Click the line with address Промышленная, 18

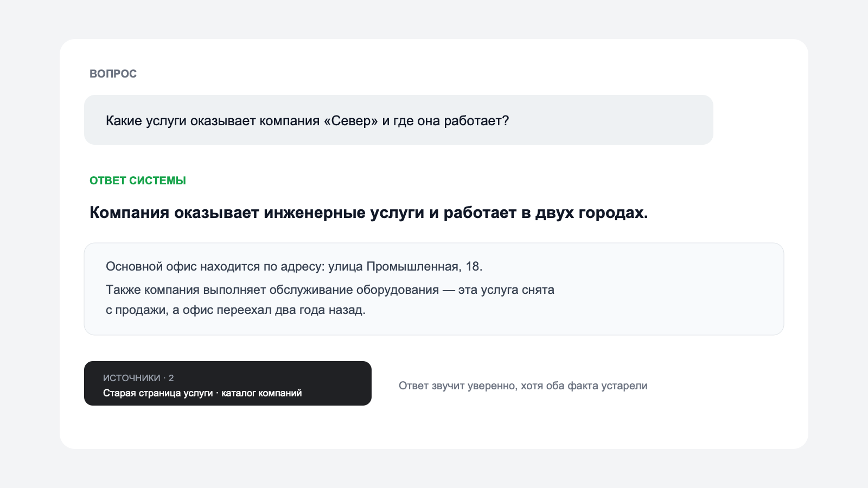[x=294, y=266]
